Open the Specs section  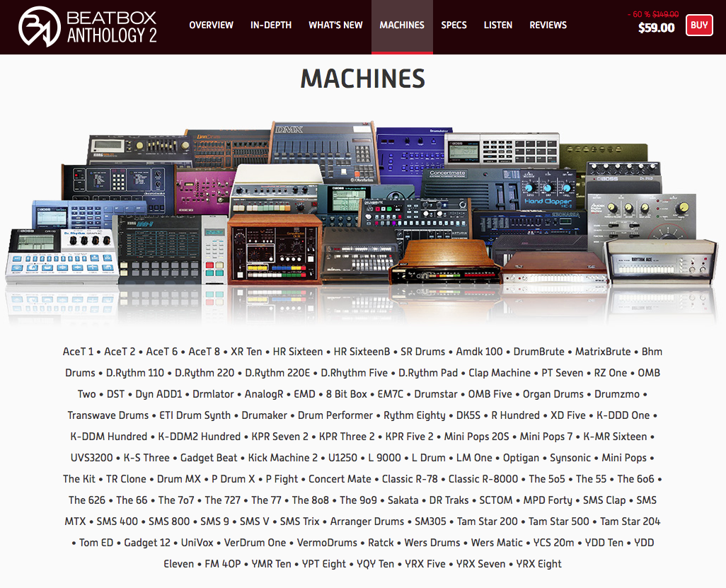tap(454, 25)
